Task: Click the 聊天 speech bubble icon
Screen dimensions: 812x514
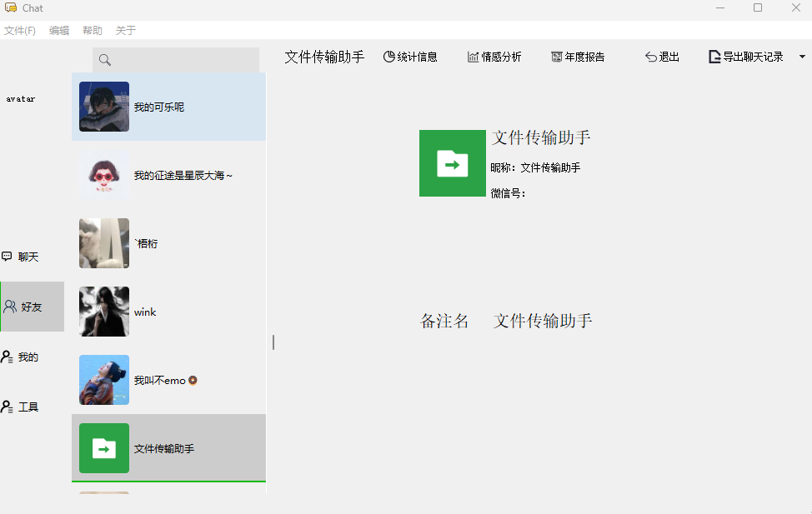Action: (7, 257)
